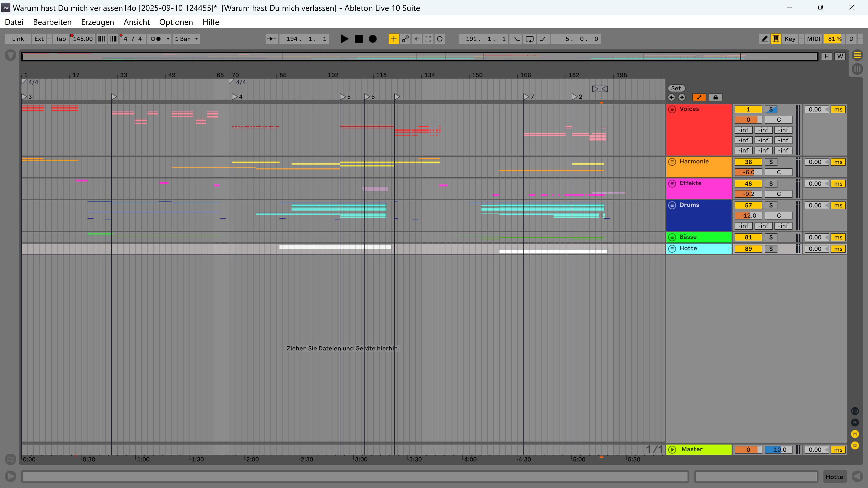Solo the Harmonie track
Screen dimensions: 868x488
[771, 162]
